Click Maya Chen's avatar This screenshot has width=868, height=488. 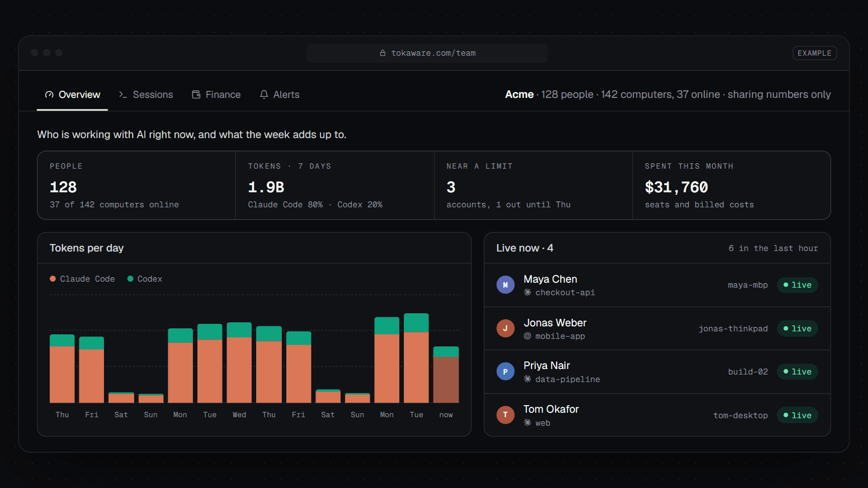[x=505, y=285]
